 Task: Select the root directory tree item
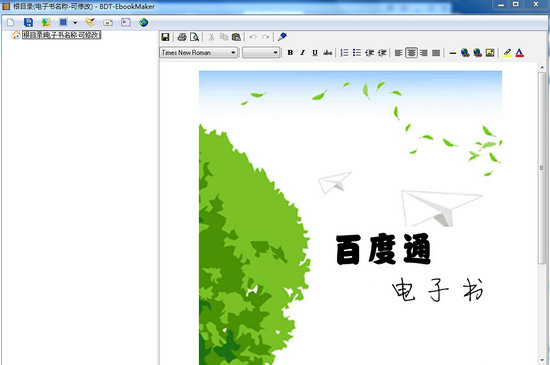(61, 35)
